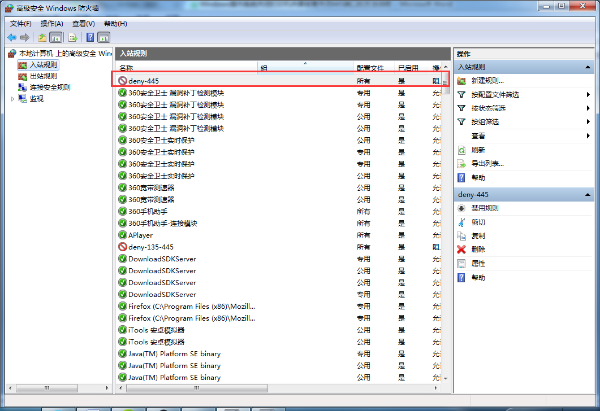Toggle the action pane toolbar icon
This screenshot has height=411, width=600.
104,38
